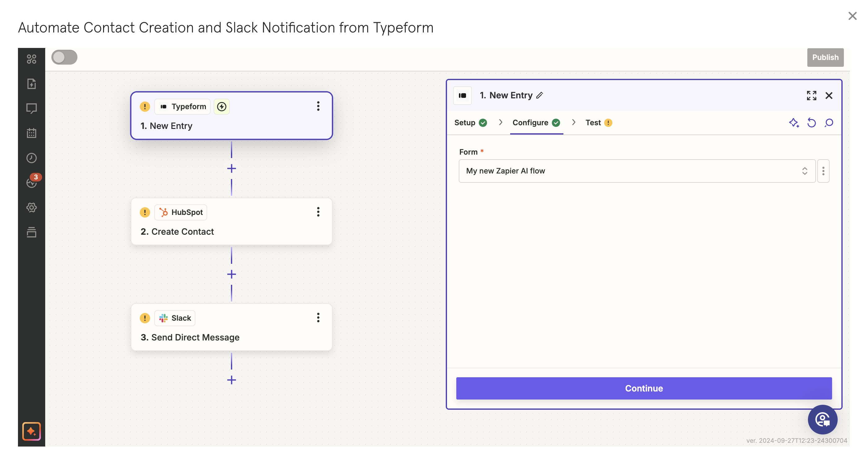This screenshot has width=868, height=449.
Task: Open the Zap file icon in sidebar
Action: pos(31,84)
